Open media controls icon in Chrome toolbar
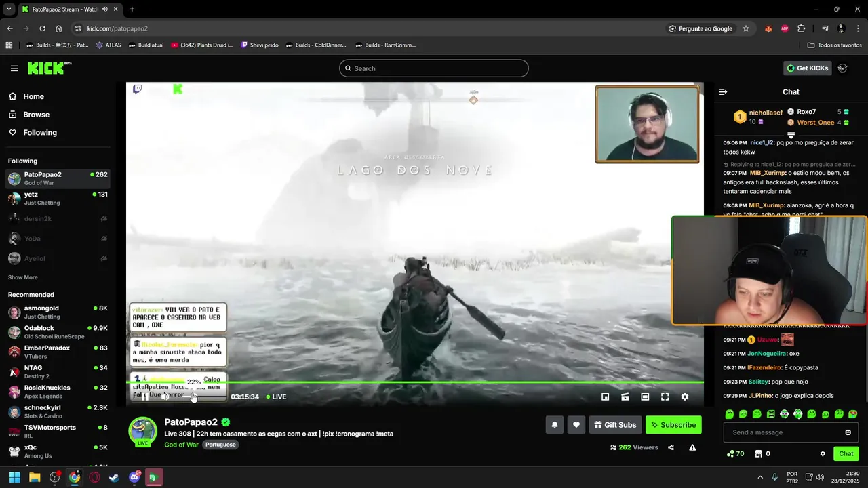868x488 pixels. pos(825,28)
